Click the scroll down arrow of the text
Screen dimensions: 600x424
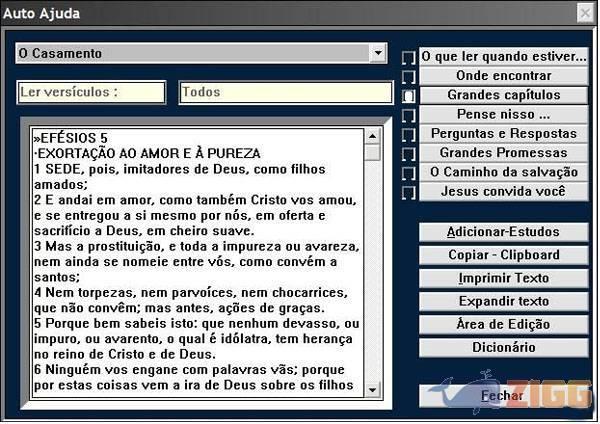pos(372,389)
